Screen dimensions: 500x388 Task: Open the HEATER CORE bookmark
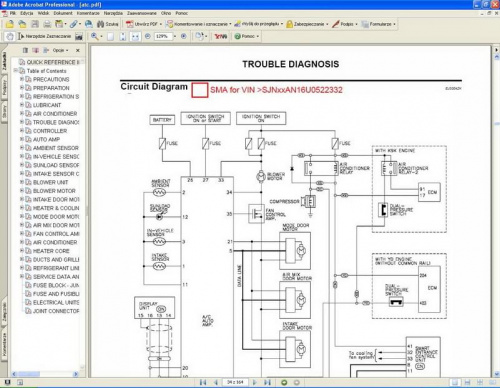click(51, 251)
